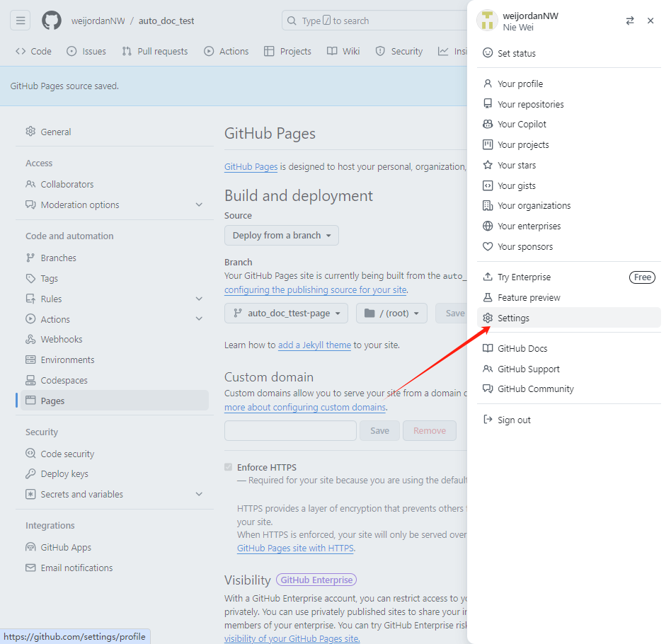Close the user menu panel
This screenshot has height=644, width=671.
(650, 21)
